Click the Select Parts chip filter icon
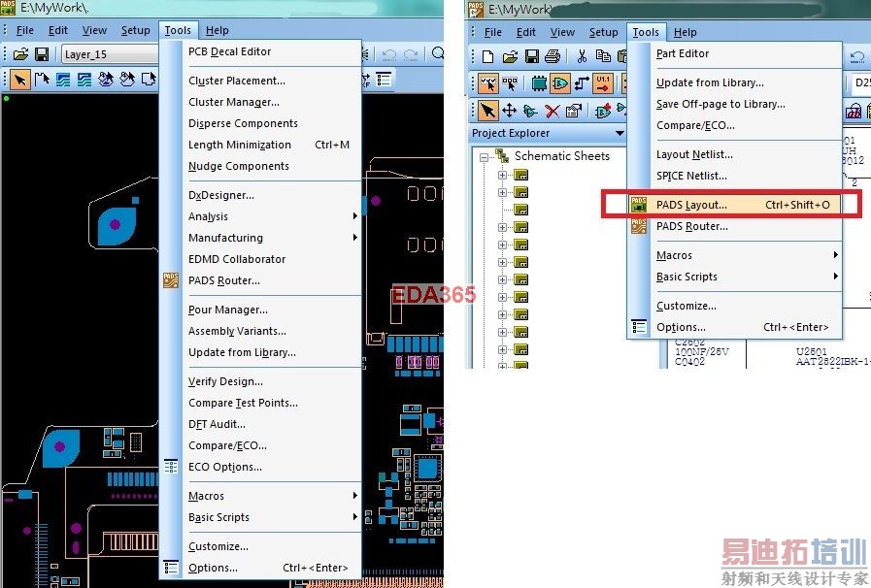The image size is (871, 588). (x=539, y=83)
